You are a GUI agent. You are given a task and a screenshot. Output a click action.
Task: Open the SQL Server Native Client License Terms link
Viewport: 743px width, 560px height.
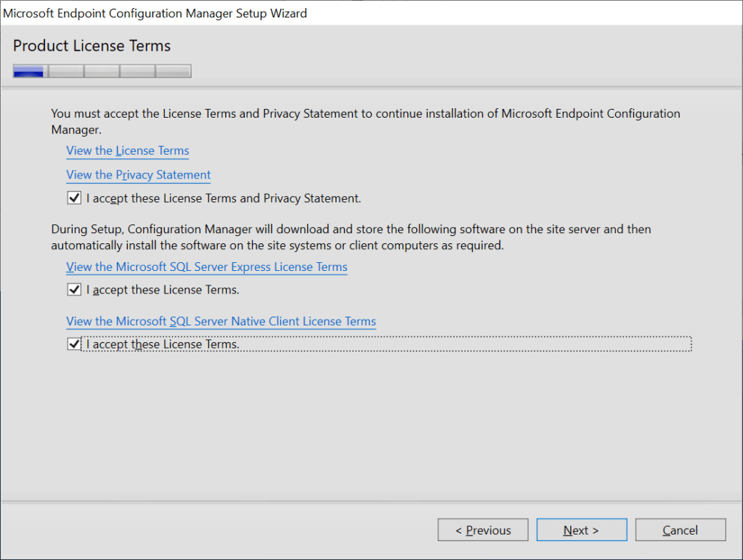coord(221,321)
